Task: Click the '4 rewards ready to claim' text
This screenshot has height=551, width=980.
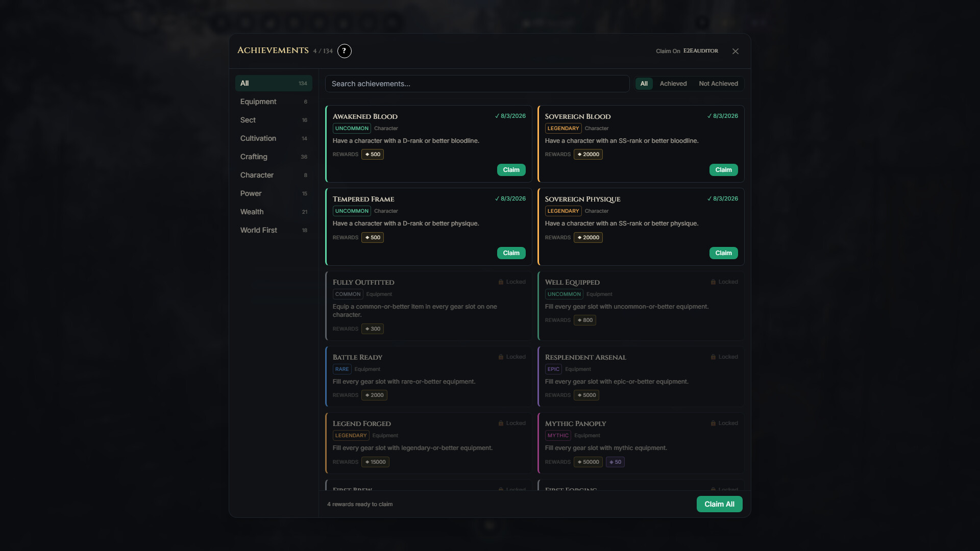Action: click(x=360, y=504)
